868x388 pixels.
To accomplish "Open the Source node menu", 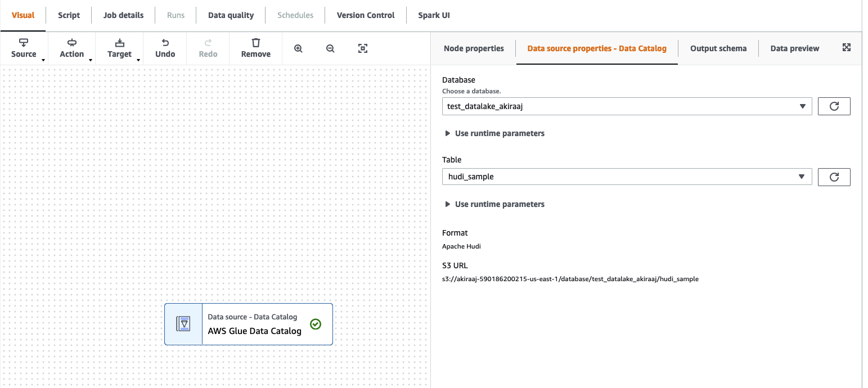I will [24, 48].
